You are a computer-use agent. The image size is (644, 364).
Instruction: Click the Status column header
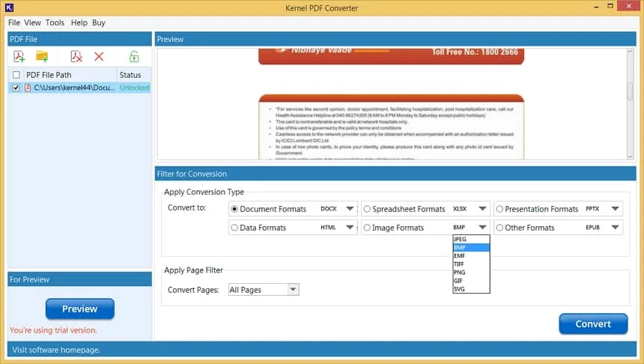click(x=134, y=75)
